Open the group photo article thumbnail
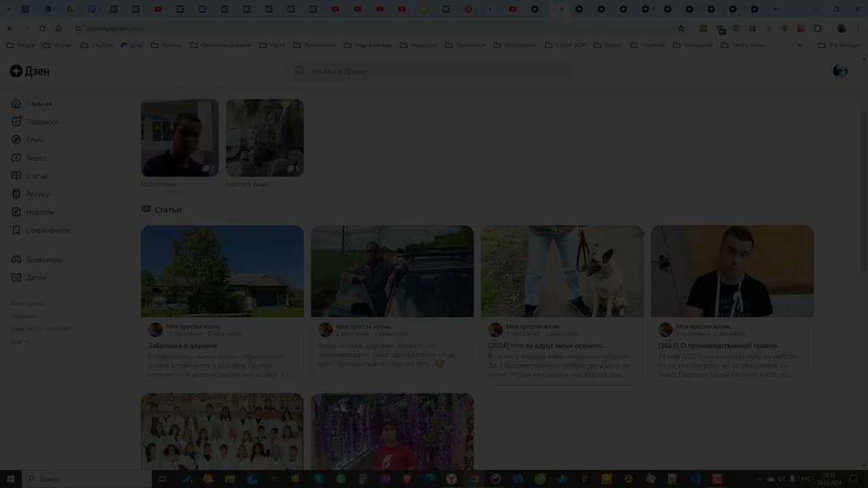868x488 pixels. [222, 432]
